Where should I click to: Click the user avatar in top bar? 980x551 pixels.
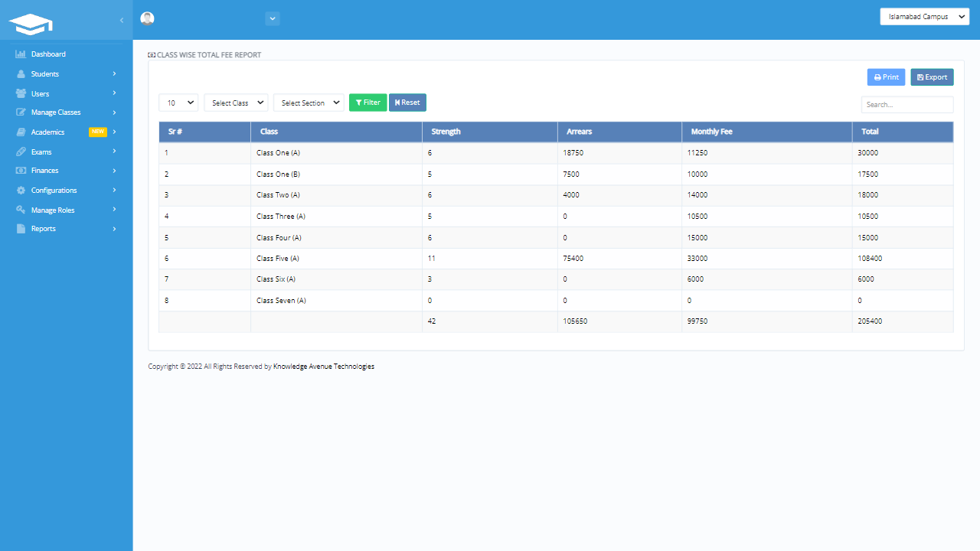(x=147, y=18)
